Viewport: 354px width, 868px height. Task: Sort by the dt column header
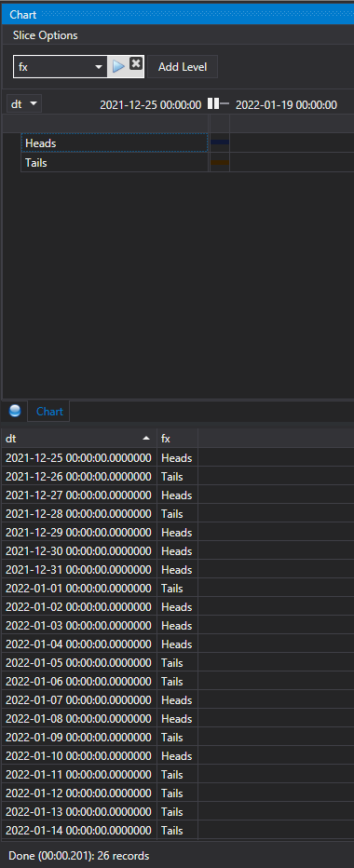pyautogui.click(x=78, y=439)
